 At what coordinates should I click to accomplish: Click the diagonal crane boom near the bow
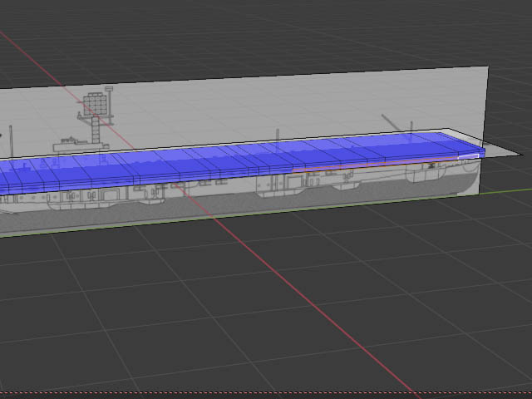pos(392,123)
